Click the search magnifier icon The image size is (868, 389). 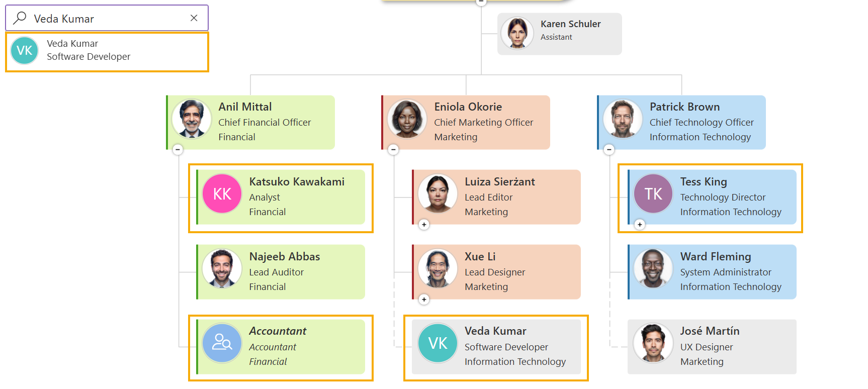pos(20,18)
